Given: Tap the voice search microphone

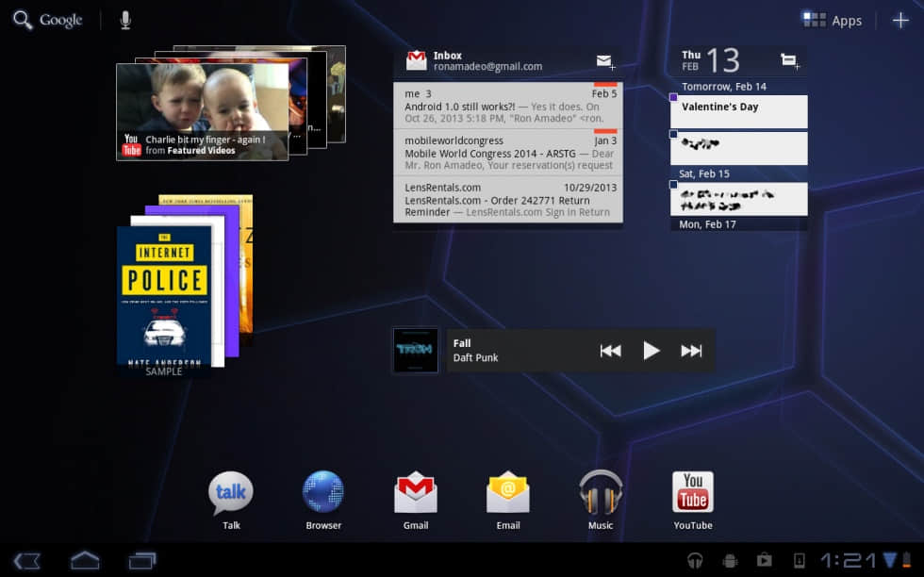Looking at the screenshot, I should point(125,21).
